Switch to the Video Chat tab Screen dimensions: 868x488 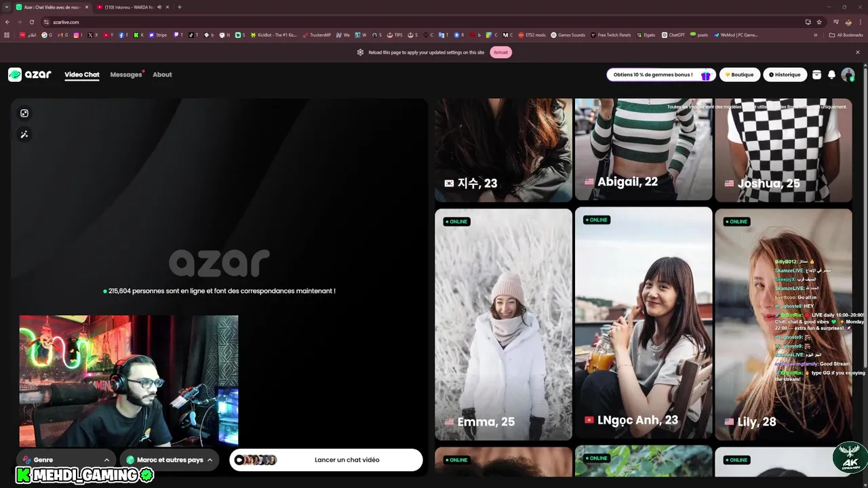pyautogui.click(x=82, y=75)
